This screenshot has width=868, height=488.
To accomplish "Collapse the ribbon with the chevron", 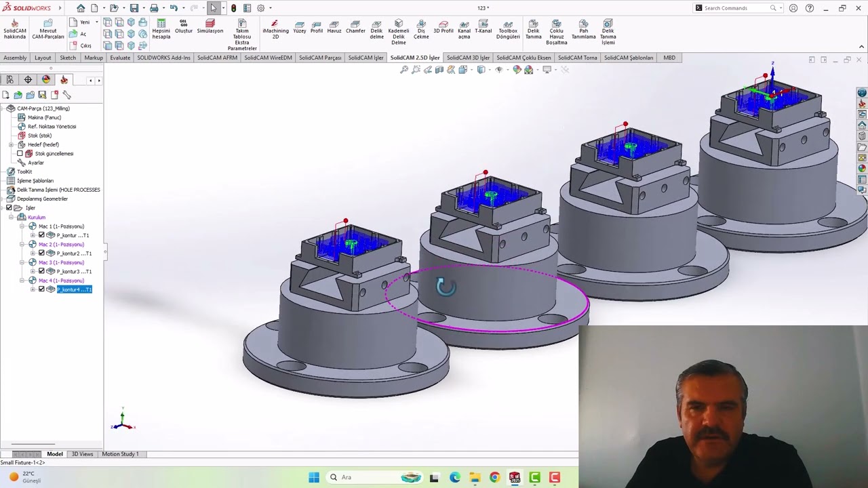I will [861, 47].
